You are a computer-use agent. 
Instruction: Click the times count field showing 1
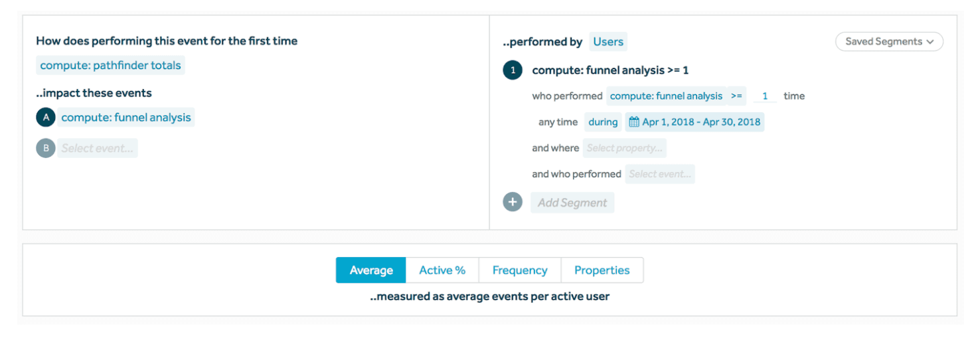point(765,96)
